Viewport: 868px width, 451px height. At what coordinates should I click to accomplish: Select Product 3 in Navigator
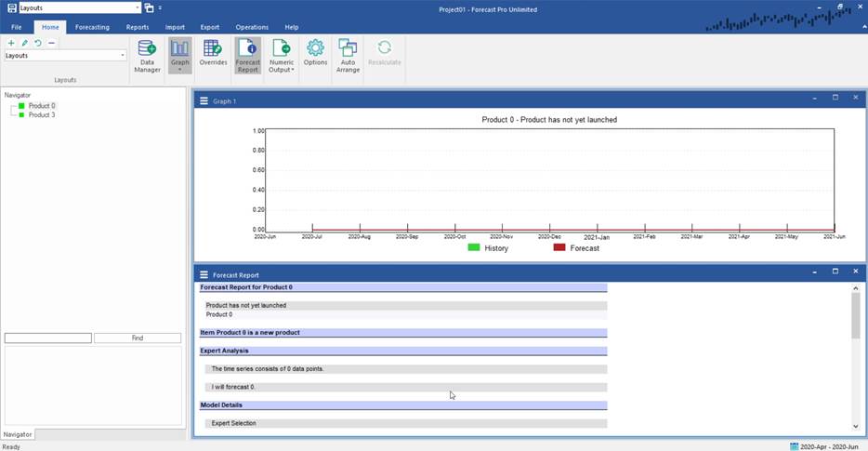41,115
